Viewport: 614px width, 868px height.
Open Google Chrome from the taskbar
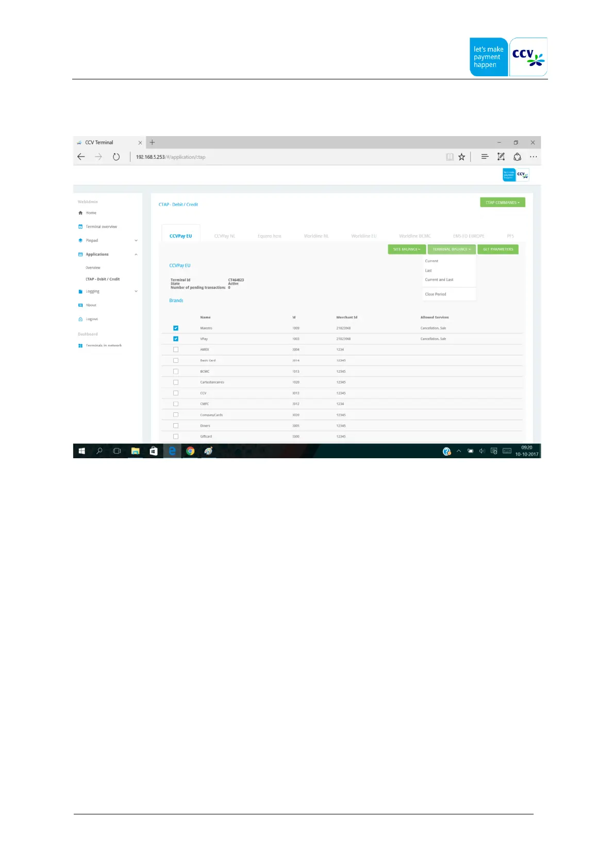[x=190, y=451]
